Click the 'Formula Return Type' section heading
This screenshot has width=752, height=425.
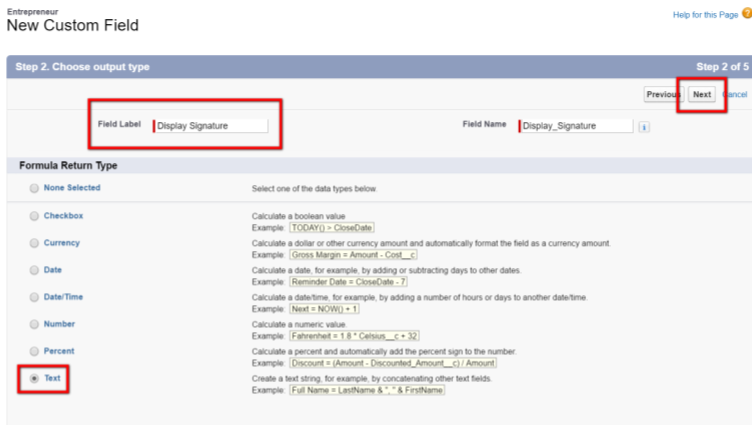[68, 165]
